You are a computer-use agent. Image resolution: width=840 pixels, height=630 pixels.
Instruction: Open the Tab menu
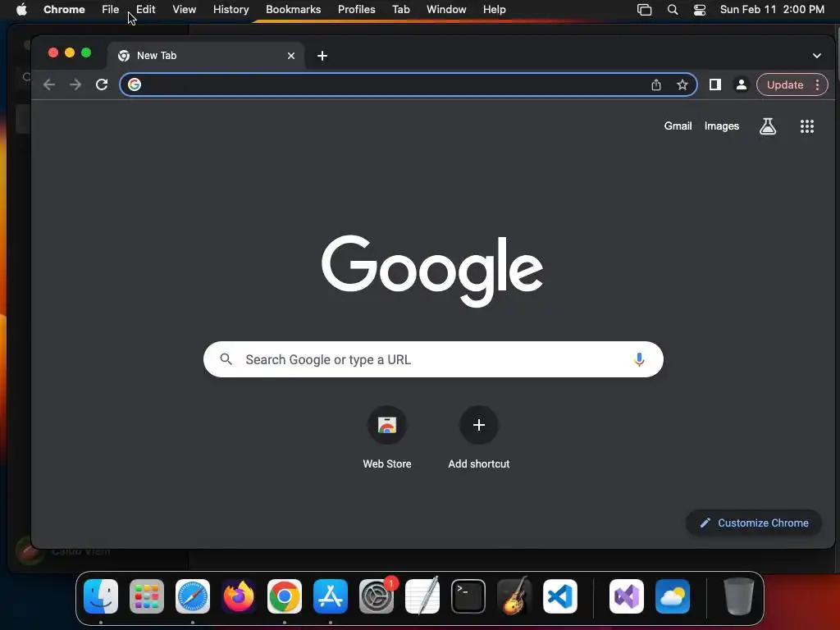point(400,10)
